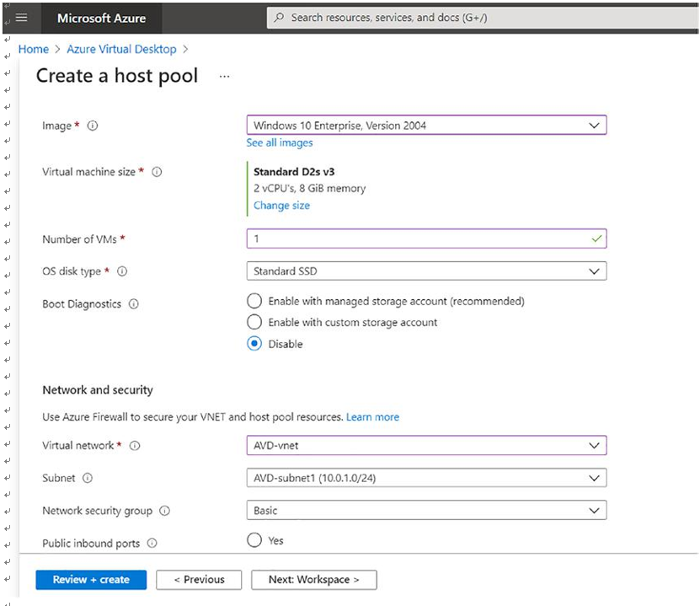Viewport: 700px width, 606px height.
Task: Open the ellipsis menu beside Create a host pool
Action: (x=225, y=77)
